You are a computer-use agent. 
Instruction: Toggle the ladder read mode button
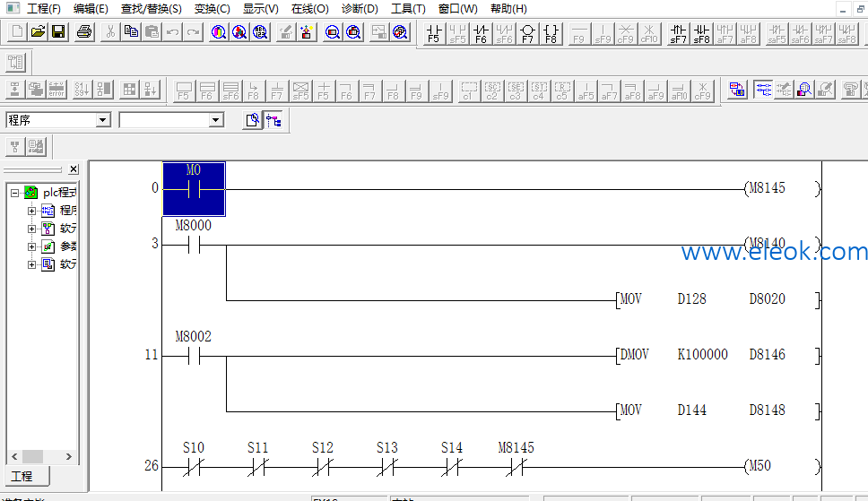click(763, 89)
